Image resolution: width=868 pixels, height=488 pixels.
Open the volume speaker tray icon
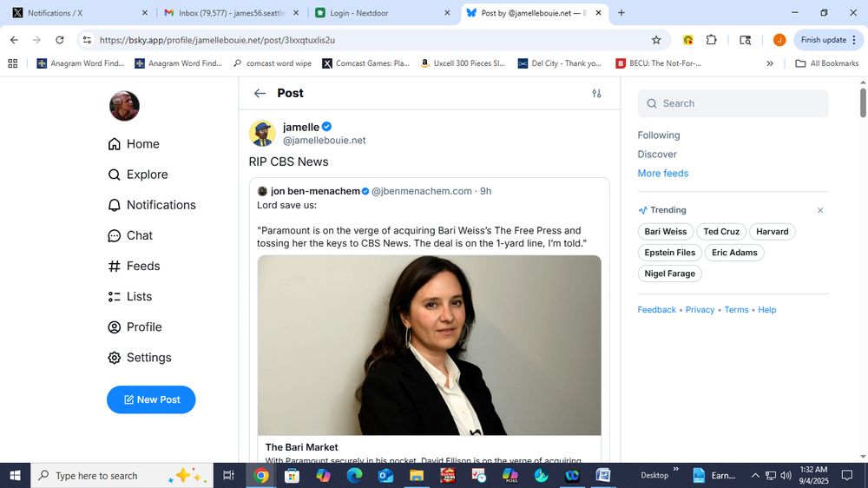click(786, 475)
